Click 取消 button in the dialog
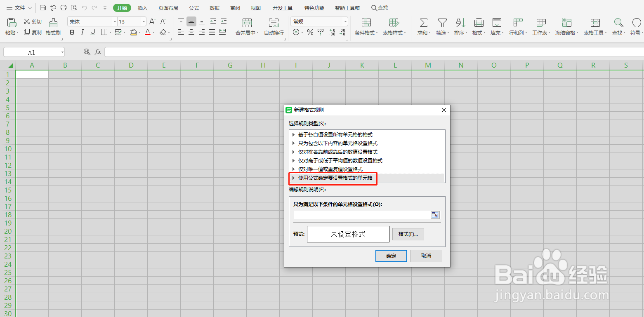 click(426, 256)
